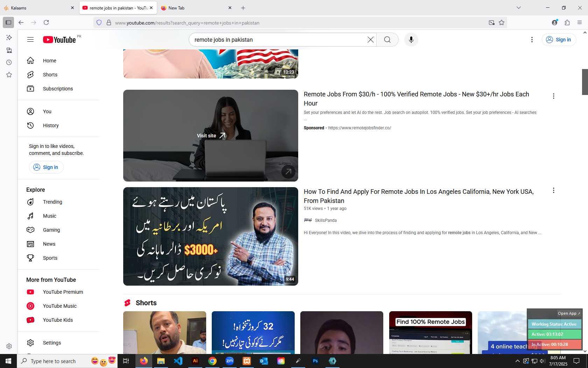The height and width of the screenshot is (368, 588).
Task: Open the Find 100% Remote Jobs short
Action: click(x=430, y=333)
